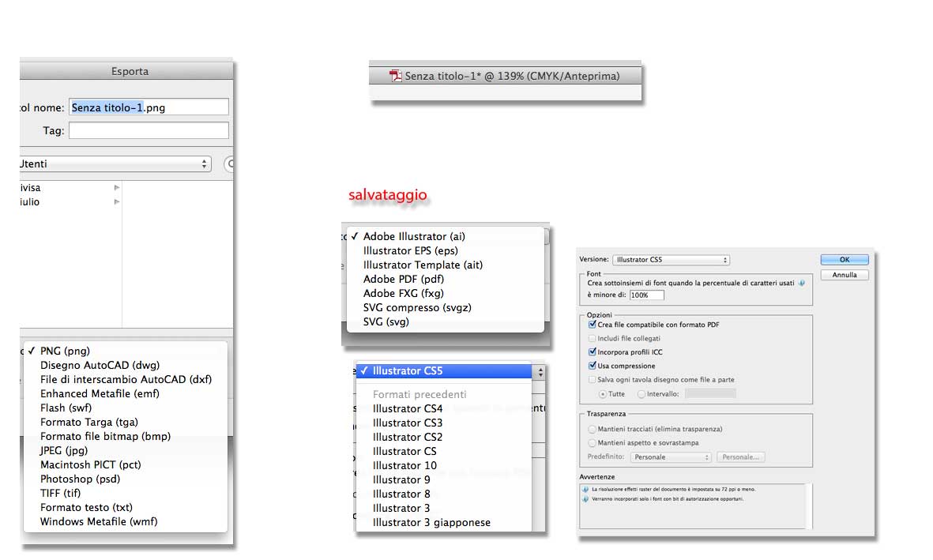
Task: Click the 100% font percentage field
Action: pos(646,295)
